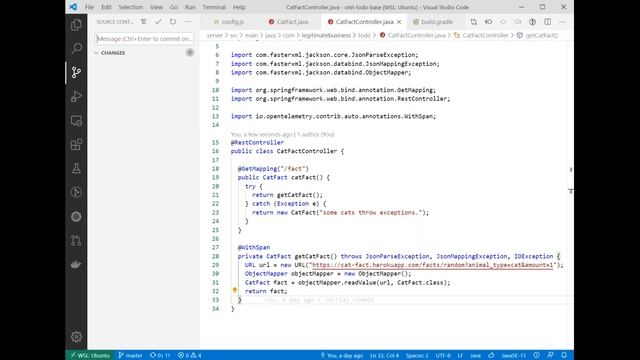Click the lightbulb code action on line 32

point(235,291)
